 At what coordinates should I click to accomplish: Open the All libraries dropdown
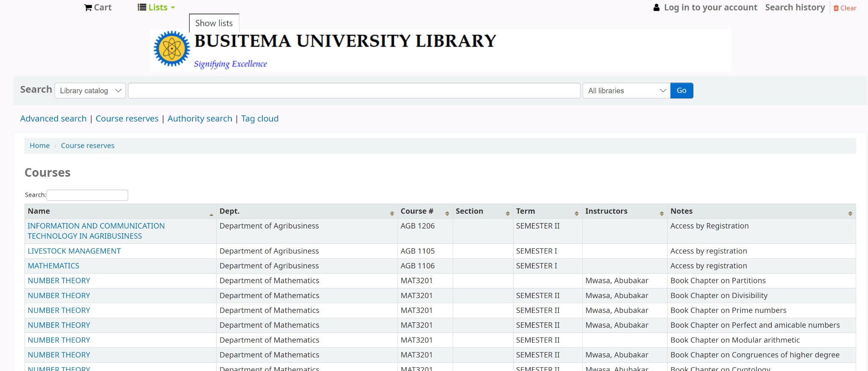click(x=626, y=91)
